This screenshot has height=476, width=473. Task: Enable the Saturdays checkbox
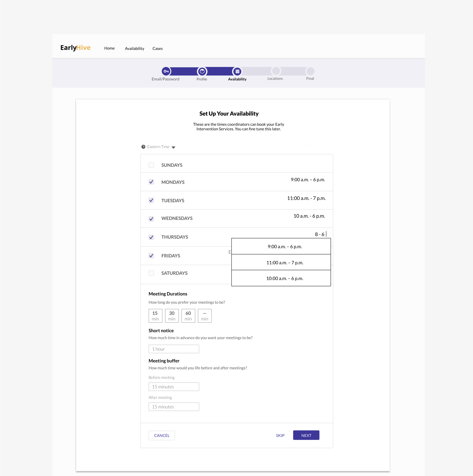pos(151,273)
